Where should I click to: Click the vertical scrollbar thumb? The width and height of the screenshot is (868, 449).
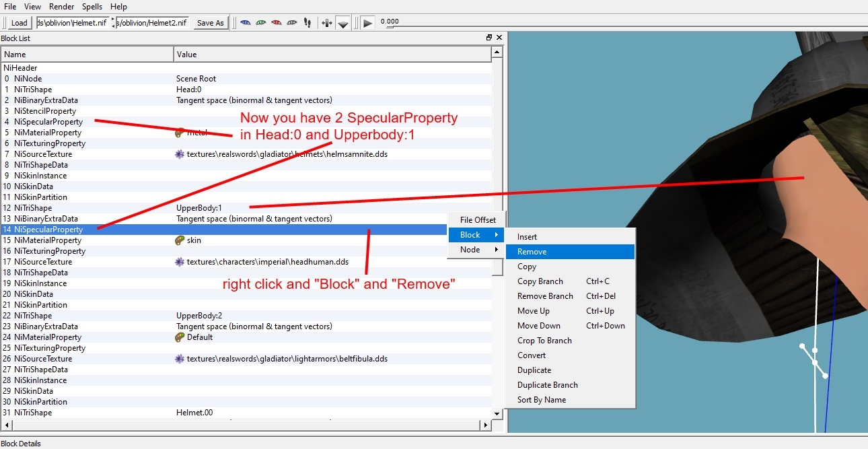click(498, 166)
